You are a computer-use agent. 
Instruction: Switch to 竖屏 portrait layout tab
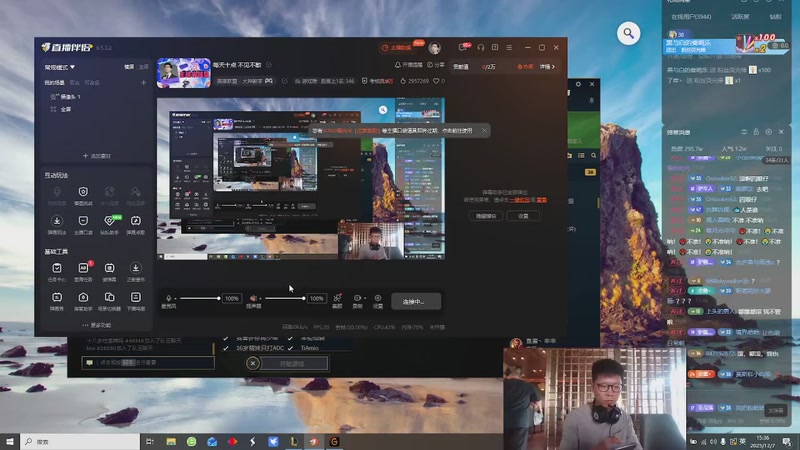tap(143, 67)
